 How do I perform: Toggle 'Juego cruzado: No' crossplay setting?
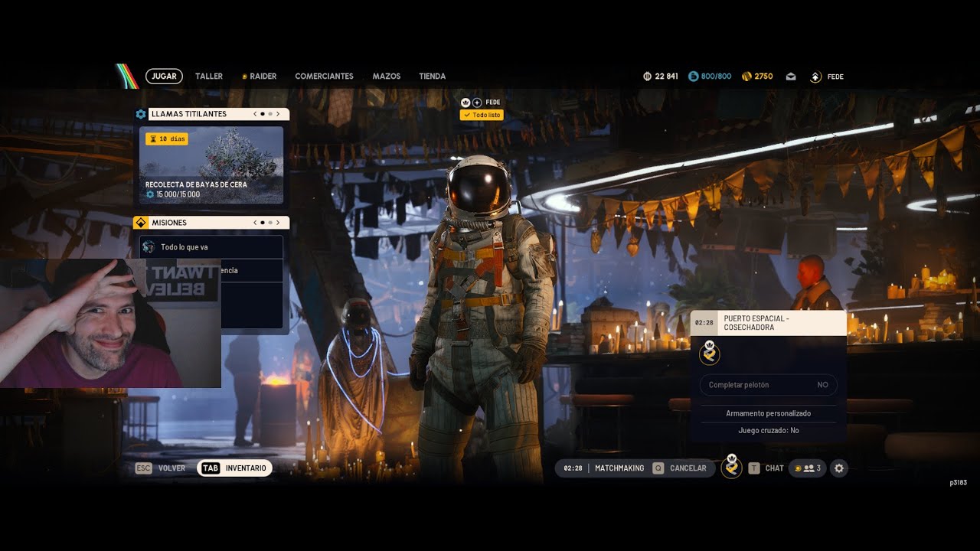coord(769,431)
